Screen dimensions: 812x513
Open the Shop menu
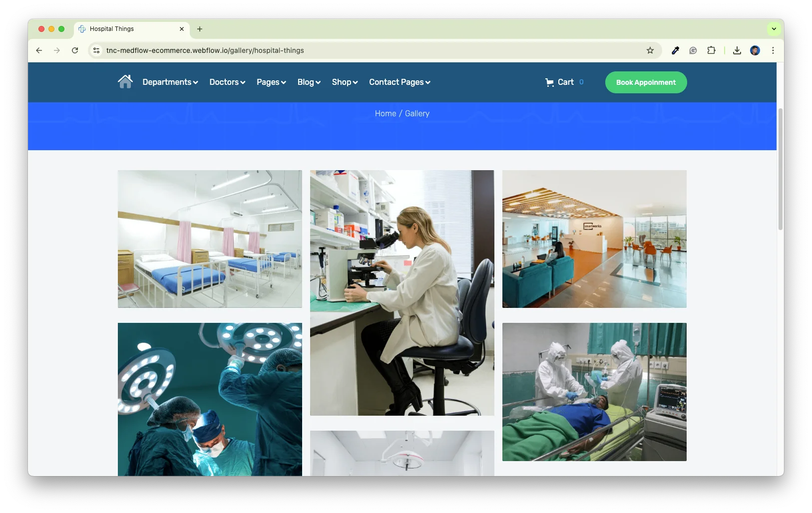(x=345, y=82)
